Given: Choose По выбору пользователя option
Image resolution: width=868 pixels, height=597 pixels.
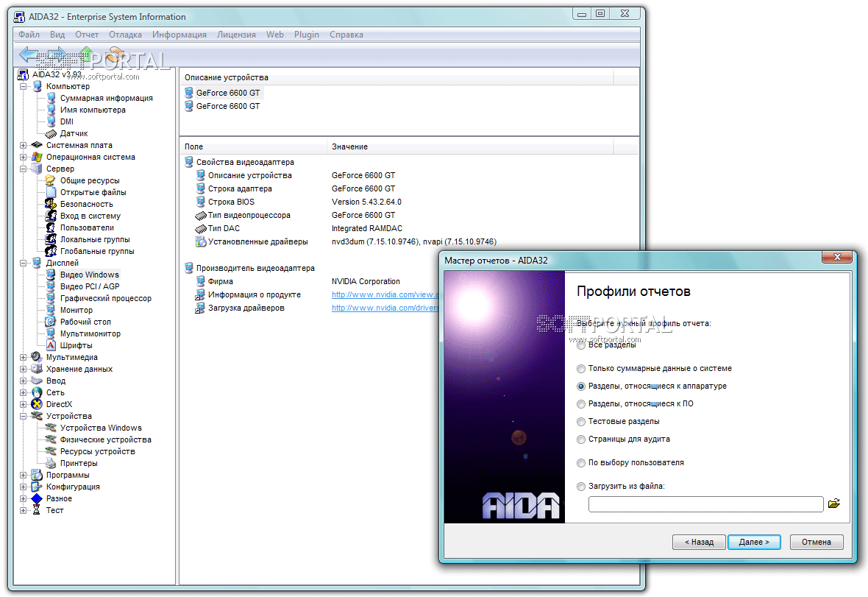Looking at the screenshot, I should click(x=580, y=462).
